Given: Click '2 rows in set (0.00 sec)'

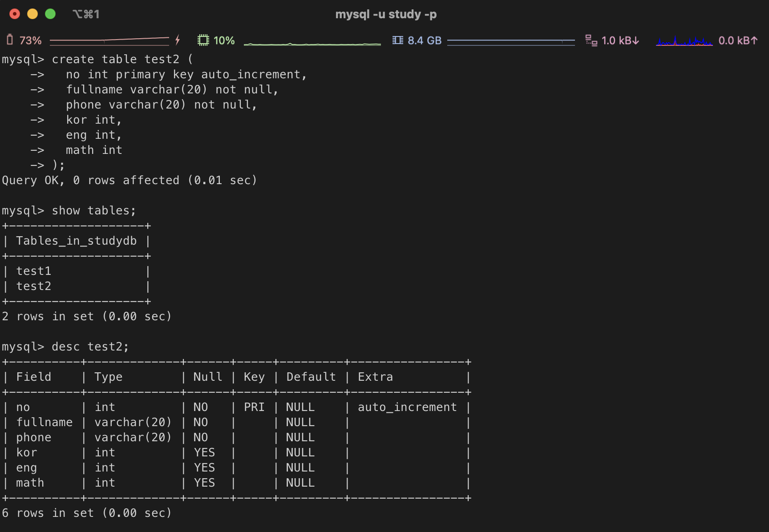Looking at the screenshot, I should (87, 316).
